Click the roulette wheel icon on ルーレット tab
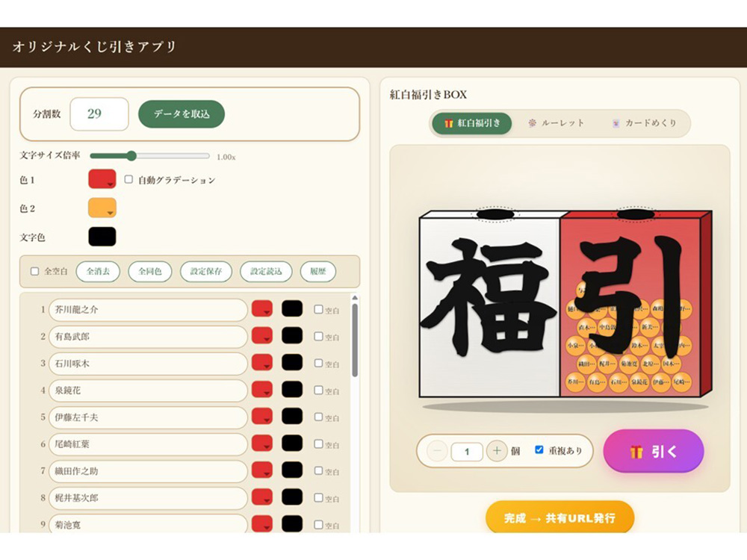 click(532, 123)
